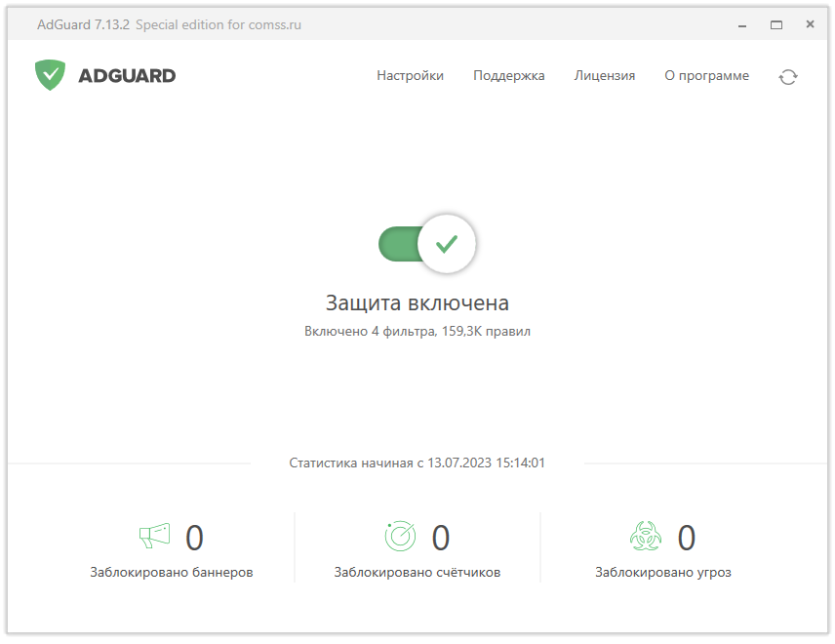Click the trackers count zero value

(440, 538)
